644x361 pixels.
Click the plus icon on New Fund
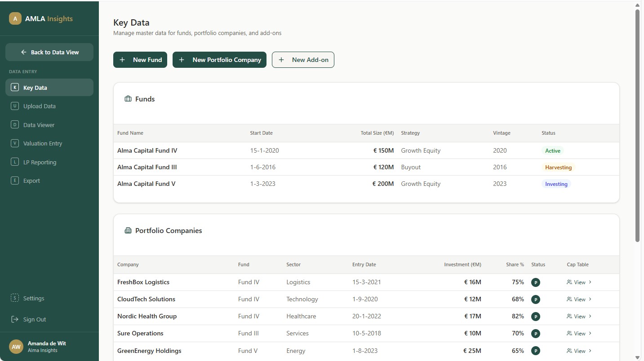122,60
